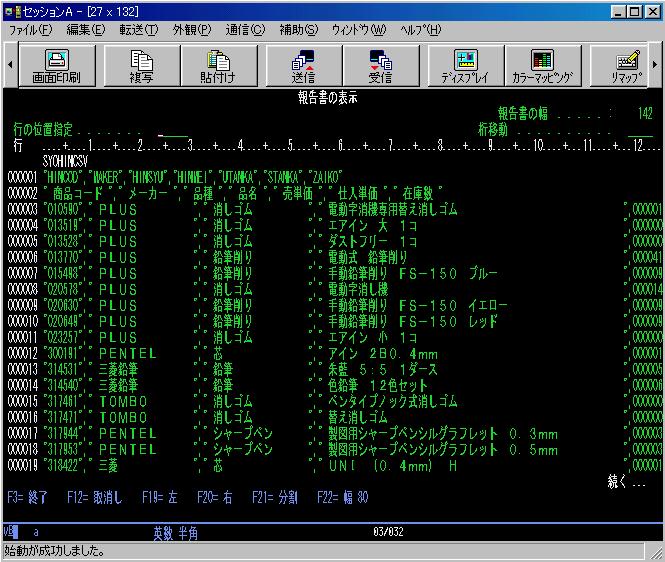The image size is (665, 562).
Task: Select the F21=分割 function key label
Action: (275, 497)
